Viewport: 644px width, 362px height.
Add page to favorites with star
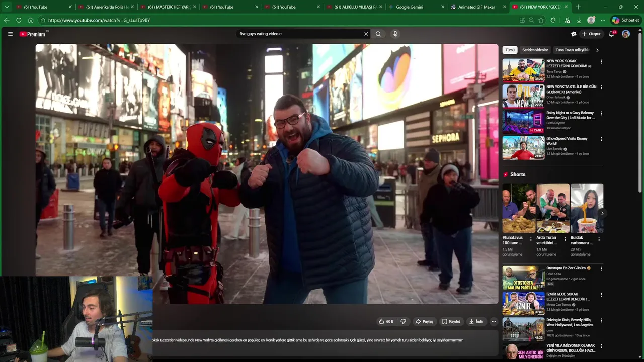pos(541,20)
